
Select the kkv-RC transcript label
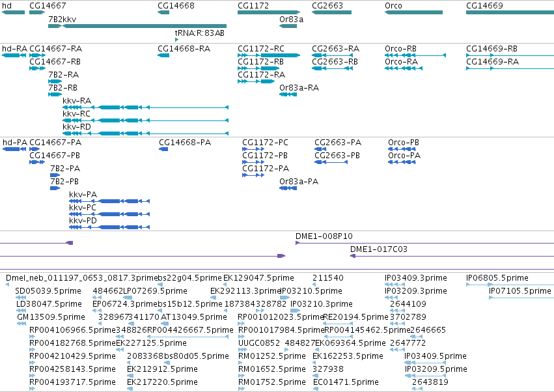76,114
